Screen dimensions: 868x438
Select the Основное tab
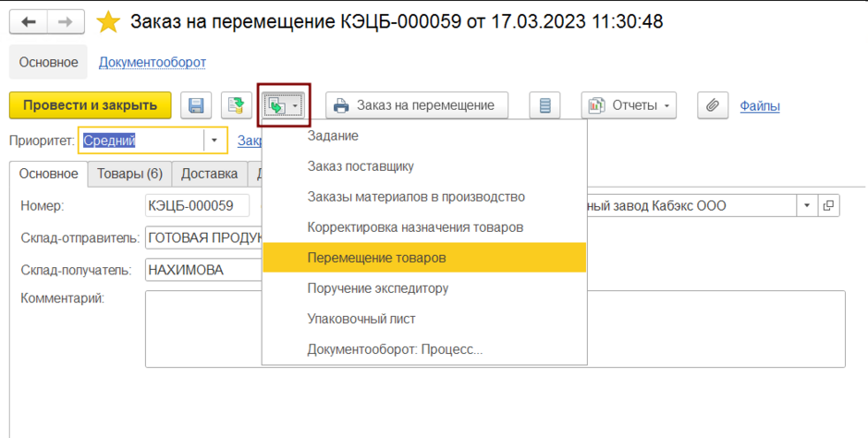(x=49, y=174)
